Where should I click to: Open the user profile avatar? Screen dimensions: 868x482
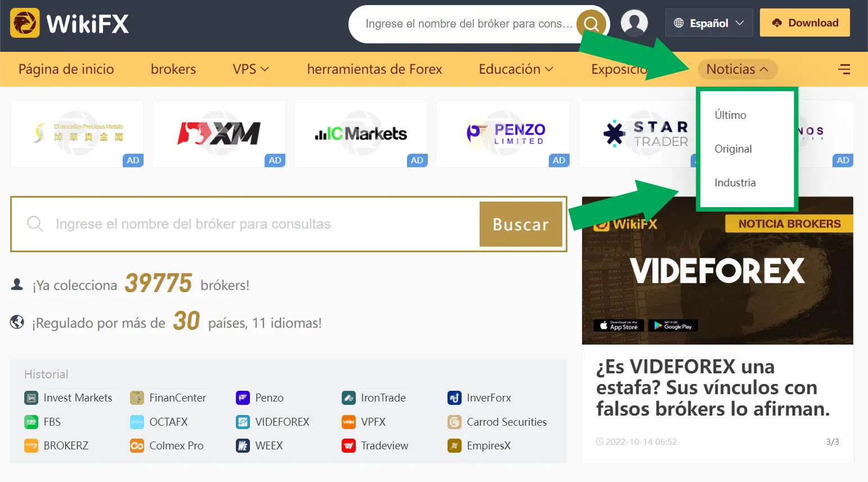634,23
